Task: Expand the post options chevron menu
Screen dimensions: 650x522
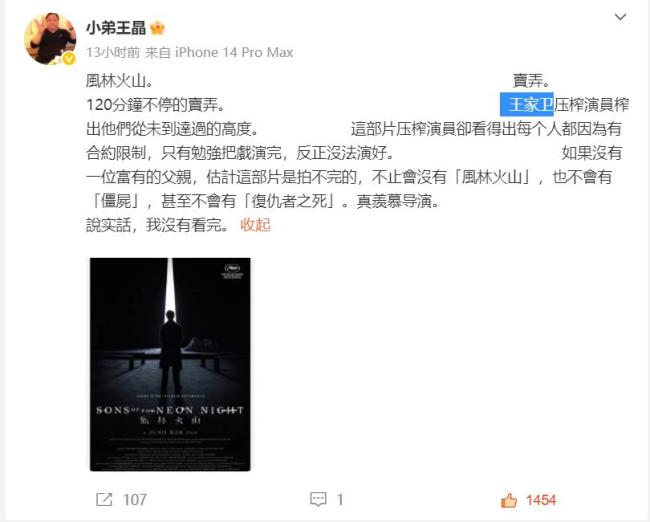Action: 620,17
